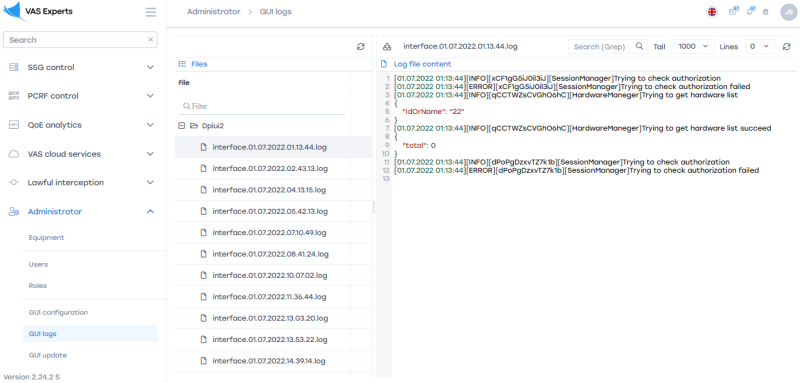Refresh the log content via the reload icon
The image size is (800, 383).
pyautogui.click(x=786, y=46)
